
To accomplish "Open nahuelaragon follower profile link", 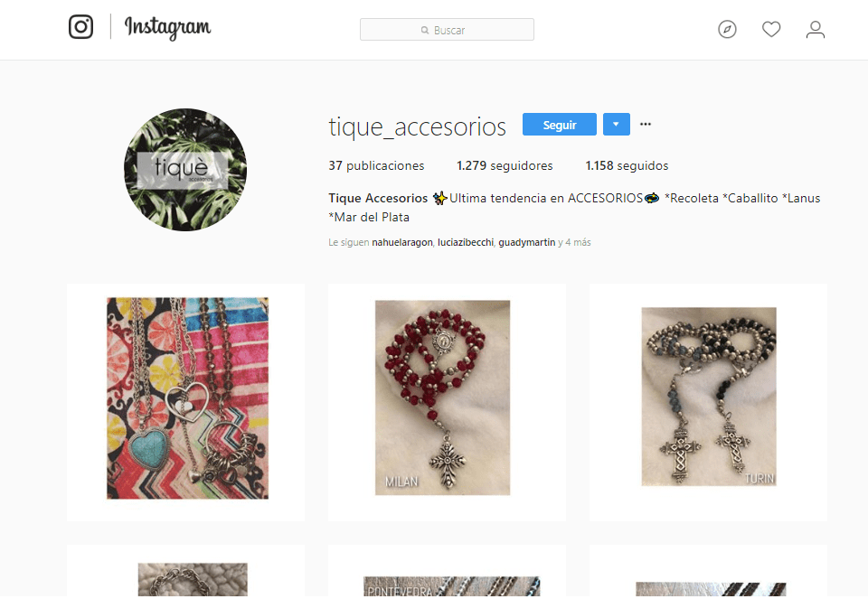I will point(401,242).
